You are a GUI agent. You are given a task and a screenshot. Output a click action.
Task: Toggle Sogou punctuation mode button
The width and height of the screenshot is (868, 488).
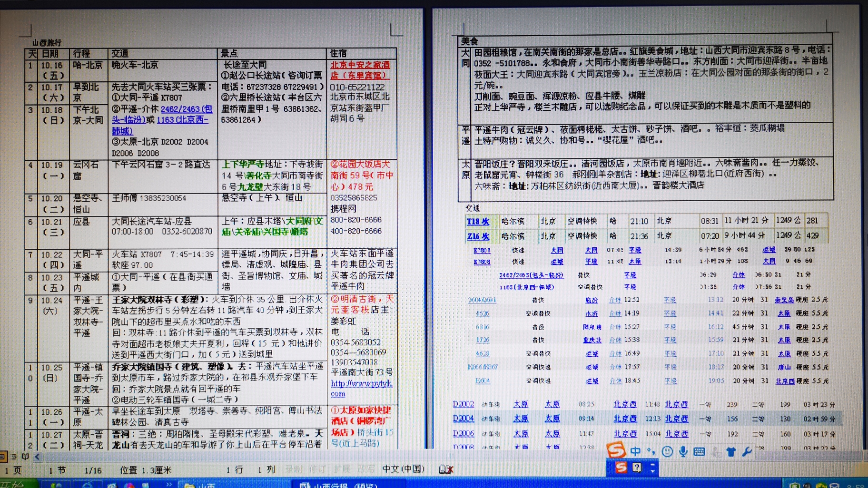tap(651, 451)
